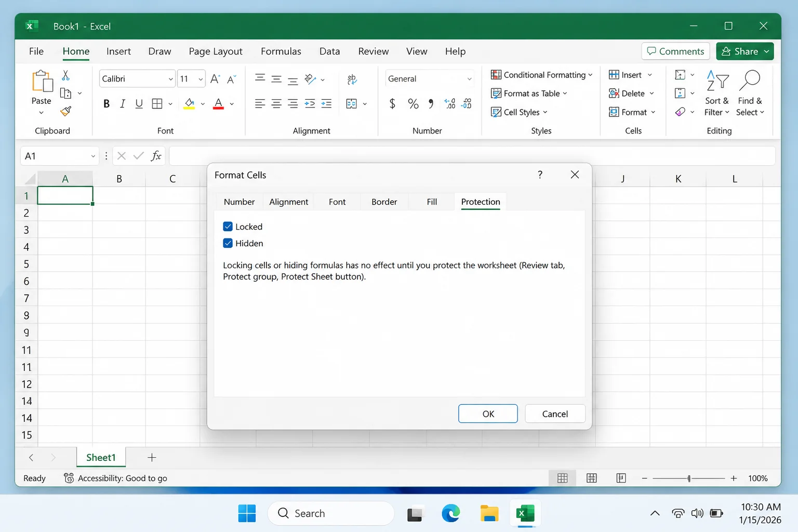Click the zoom slider handle
The height and width of the screenshot is (532, 798).
[689, 478]
